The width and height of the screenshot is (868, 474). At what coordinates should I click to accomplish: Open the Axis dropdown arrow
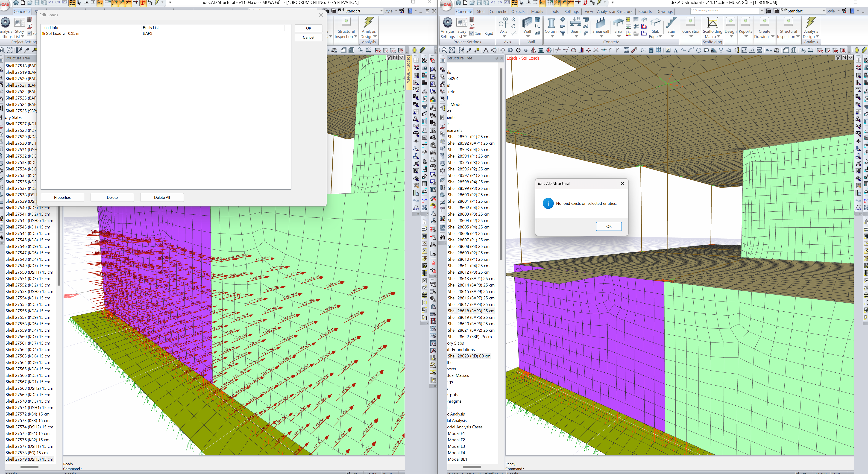504,36
